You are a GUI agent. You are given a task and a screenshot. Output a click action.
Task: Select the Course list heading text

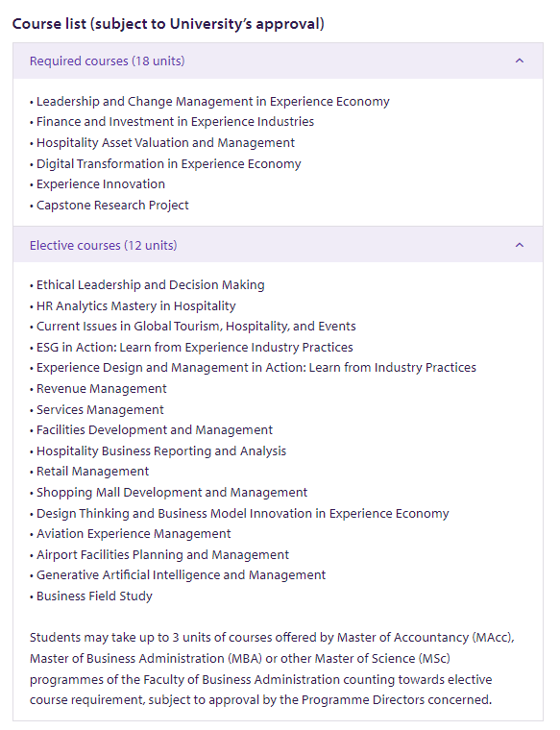point(168,24)
